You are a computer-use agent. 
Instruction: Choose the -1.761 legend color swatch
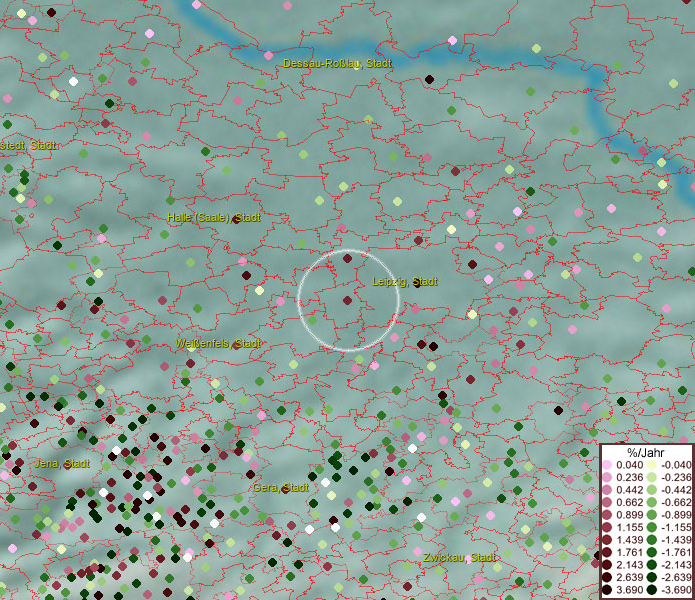coord(652,553)
